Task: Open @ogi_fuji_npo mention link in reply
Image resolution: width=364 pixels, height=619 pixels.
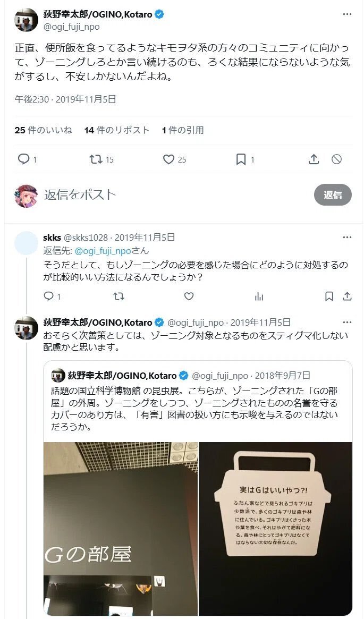Action: coord(103,251)
